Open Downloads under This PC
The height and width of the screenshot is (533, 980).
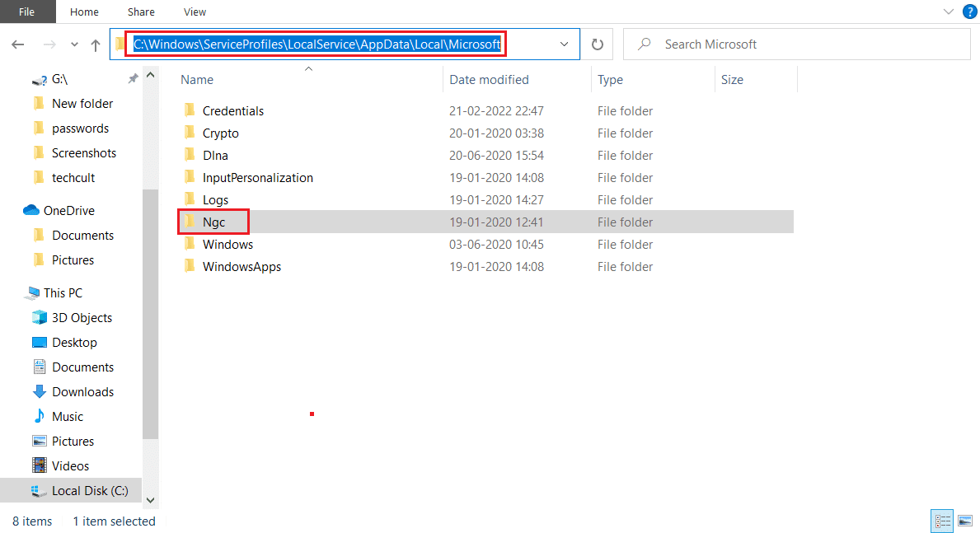pyautogui.click(x=82, y=392)
